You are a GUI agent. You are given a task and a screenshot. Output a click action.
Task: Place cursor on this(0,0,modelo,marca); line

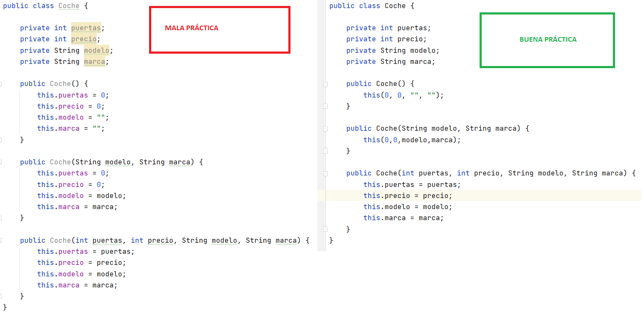[x=412, y=140]
